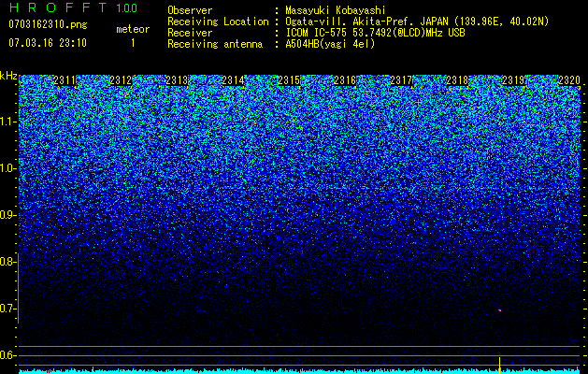Viewport: 588px width, 374px height.
Task: Click the 2317 time marker
Action: coord(401,80)
